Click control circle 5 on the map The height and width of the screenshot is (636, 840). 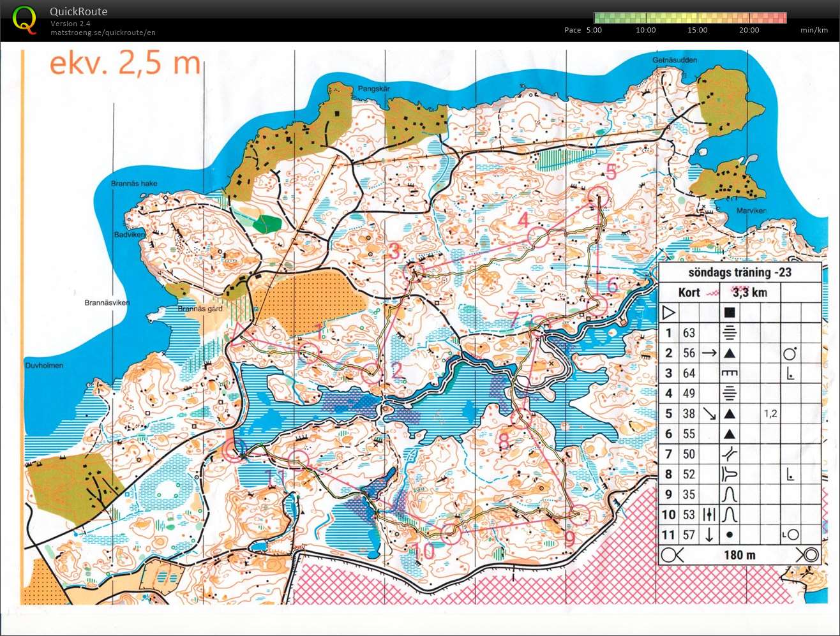tap(599, 197)
